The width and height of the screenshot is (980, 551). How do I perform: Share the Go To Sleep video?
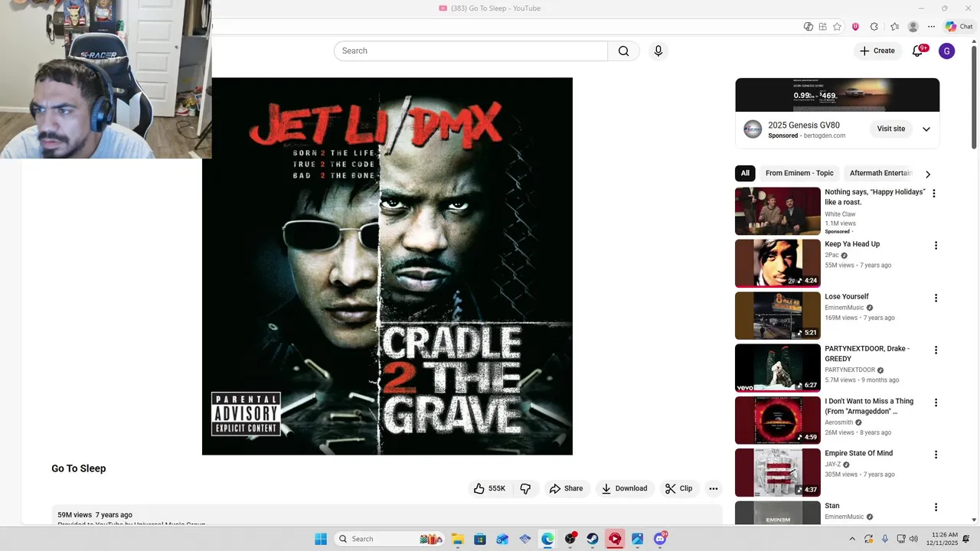click(x=567, y=488)
